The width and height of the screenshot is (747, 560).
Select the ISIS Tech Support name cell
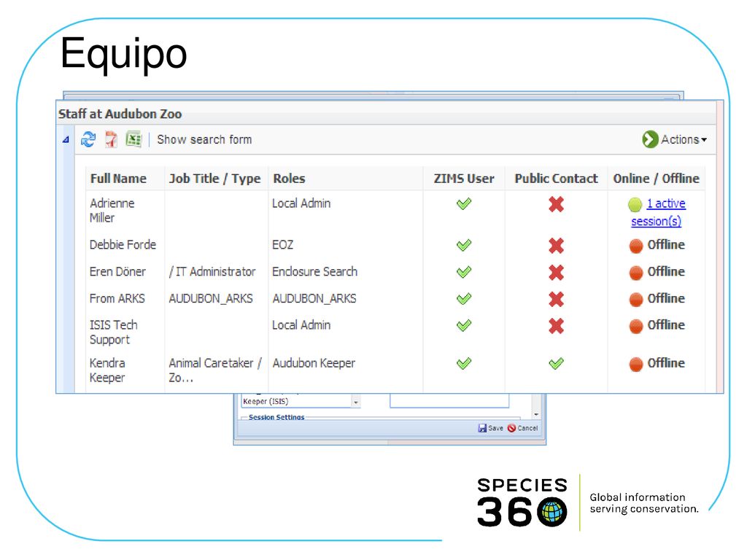point(113,332)
